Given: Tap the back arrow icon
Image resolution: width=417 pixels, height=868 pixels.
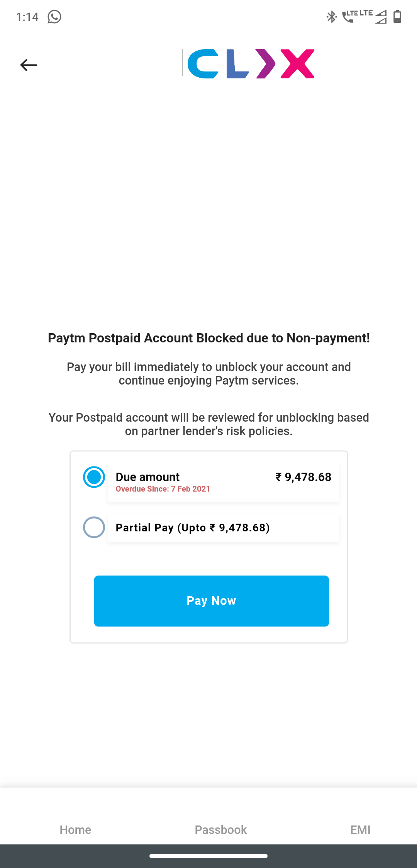Looking at the screenshot, I should tap(29, 65).
